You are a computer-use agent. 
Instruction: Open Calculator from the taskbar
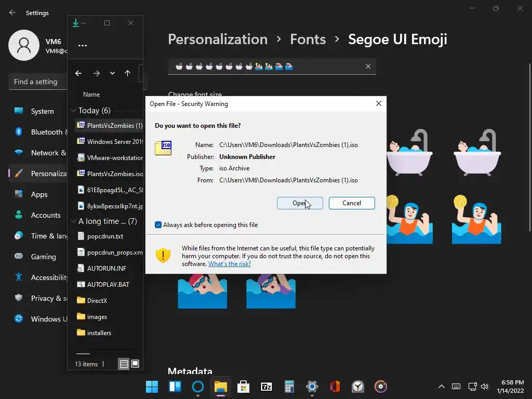coord(289,387)
